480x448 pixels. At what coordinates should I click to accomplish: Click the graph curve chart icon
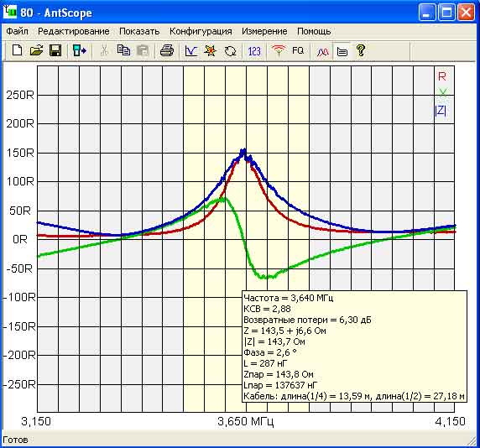pyautogui.click(x=191, y=50)
